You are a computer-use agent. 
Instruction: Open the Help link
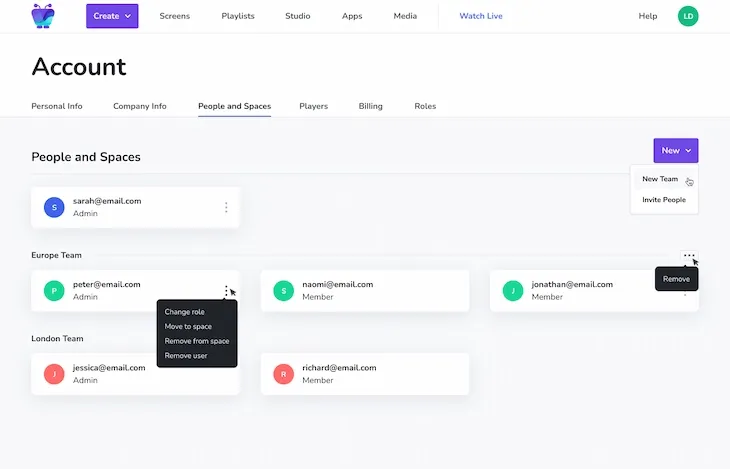pos(648,16)
